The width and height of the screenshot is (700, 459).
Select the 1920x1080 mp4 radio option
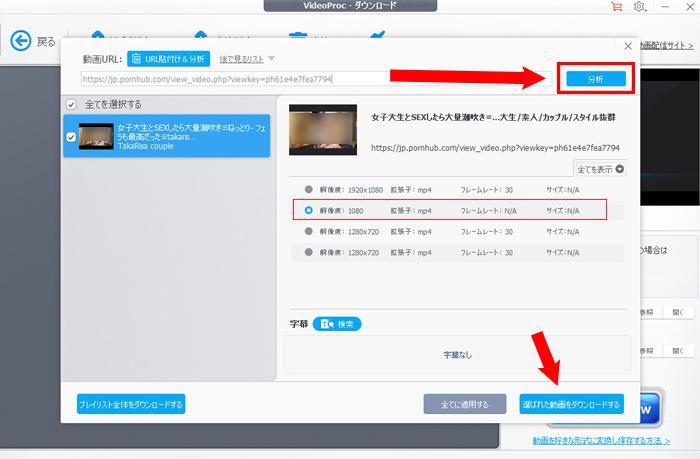coord(308,189)
